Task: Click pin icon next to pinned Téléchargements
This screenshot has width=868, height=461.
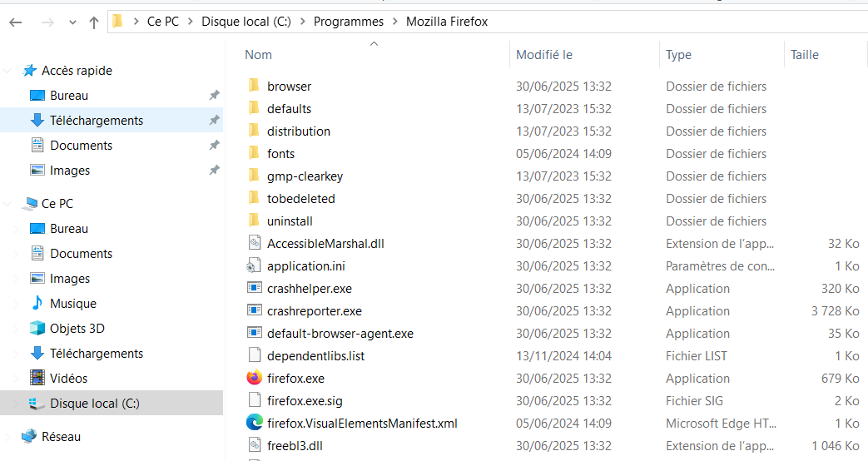Action: coord(214,120)
